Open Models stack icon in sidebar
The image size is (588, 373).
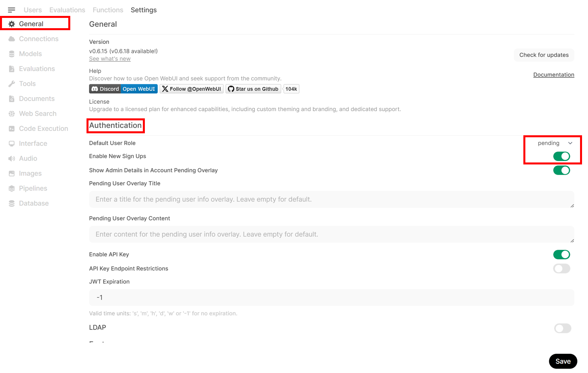point(12,54)
